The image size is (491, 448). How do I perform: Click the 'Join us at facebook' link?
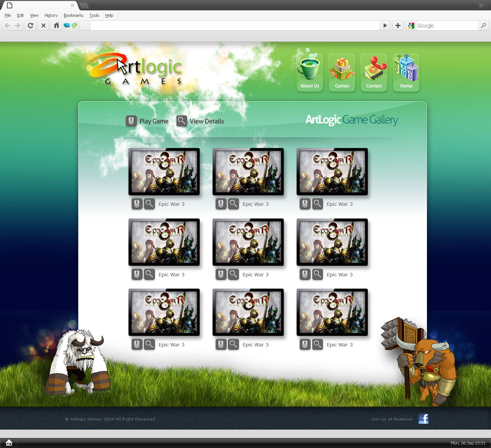[x=392, y=419]
